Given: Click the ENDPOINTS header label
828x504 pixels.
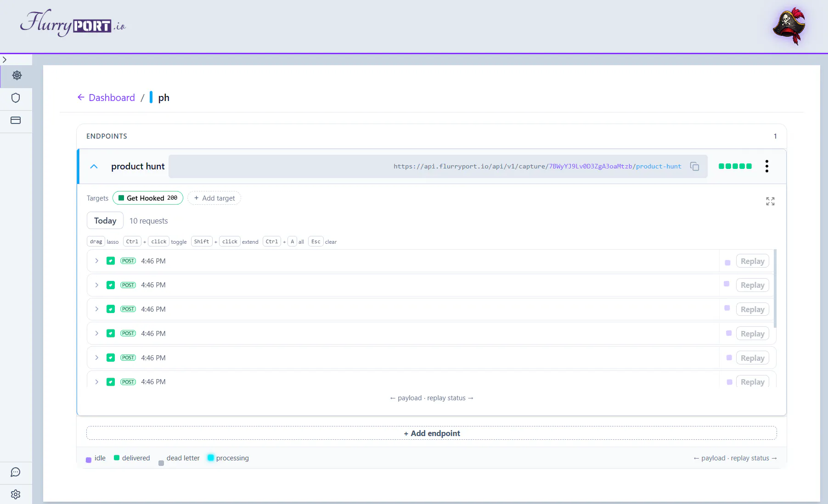Looking at the screenshot, I should coord(107,136).
